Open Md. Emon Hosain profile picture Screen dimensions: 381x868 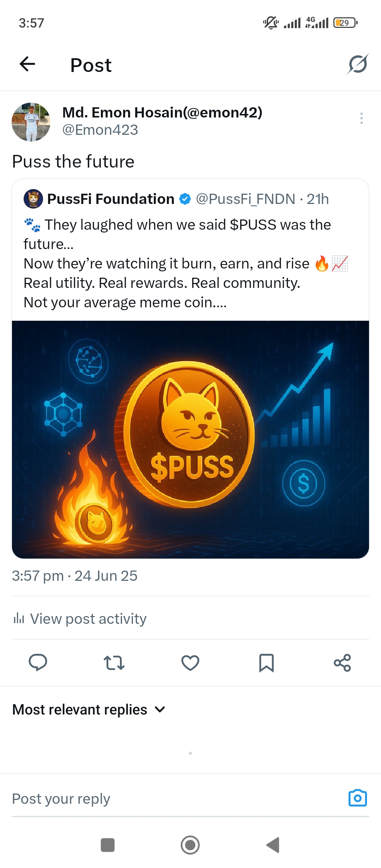[31, 122]
